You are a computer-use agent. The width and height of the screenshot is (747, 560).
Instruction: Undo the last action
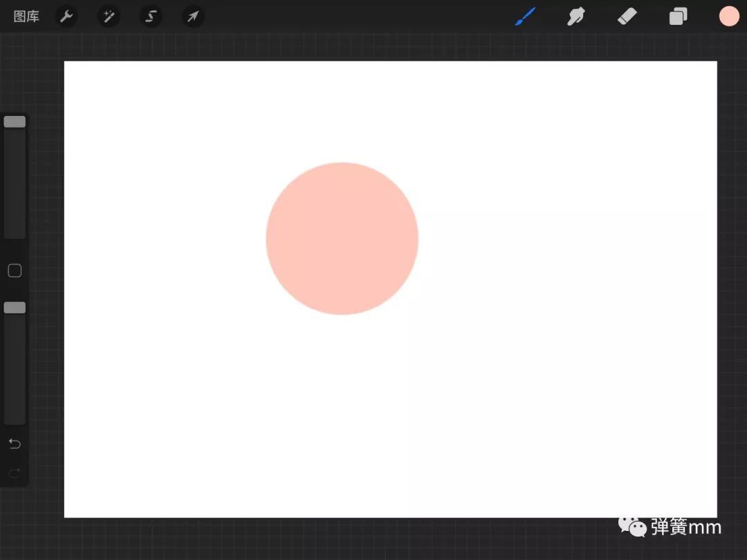tap(15, 444)
